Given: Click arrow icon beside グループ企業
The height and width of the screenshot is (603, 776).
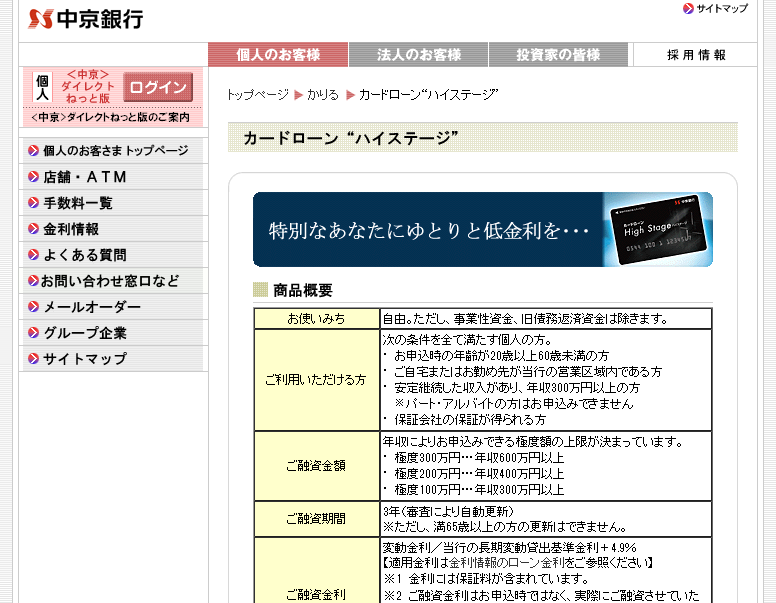Looking at the screenshot, I should pyautogui.click(x=34, y=332).
